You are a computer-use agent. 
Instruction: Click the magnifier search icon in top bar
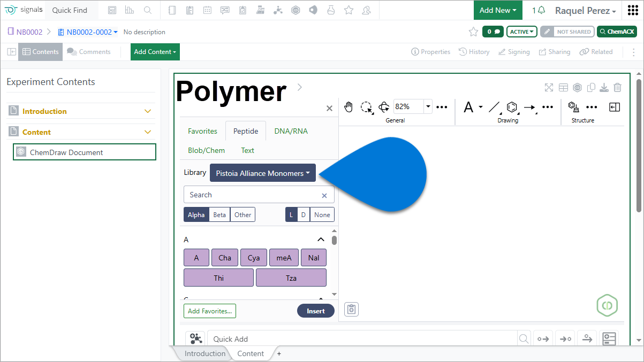(x=148, y=10)
